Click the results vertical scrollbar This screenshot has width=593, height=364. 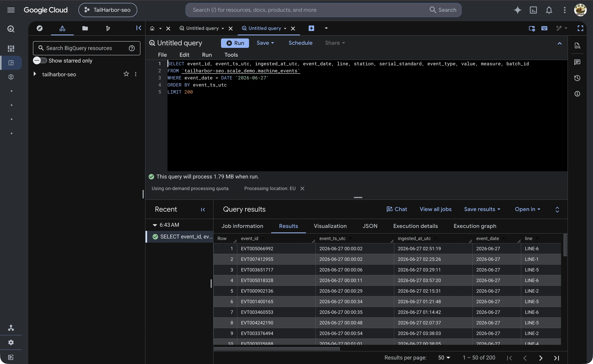click(x=565, y=245)
